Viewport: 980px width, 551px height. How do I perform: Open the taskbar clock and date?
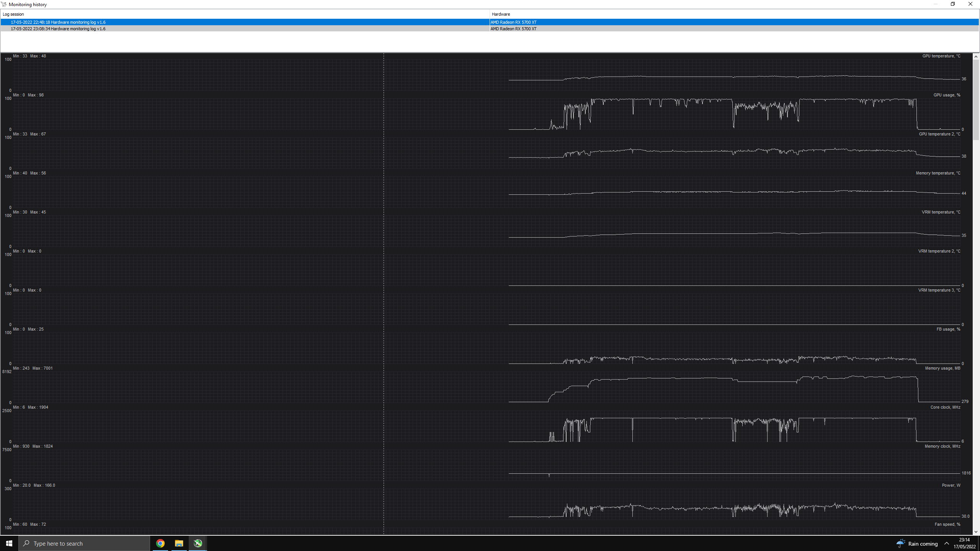(x=964, y=543)
